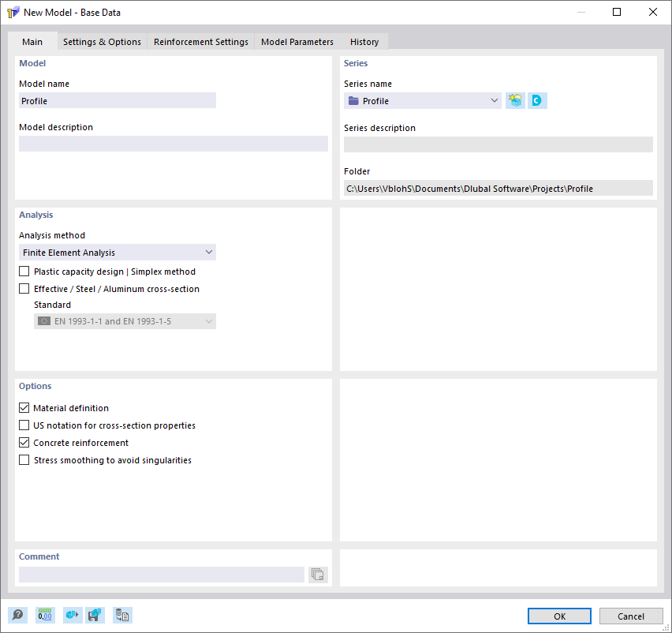Disable Material definition option
Screen dimensions: 672x633
point(24,408)
